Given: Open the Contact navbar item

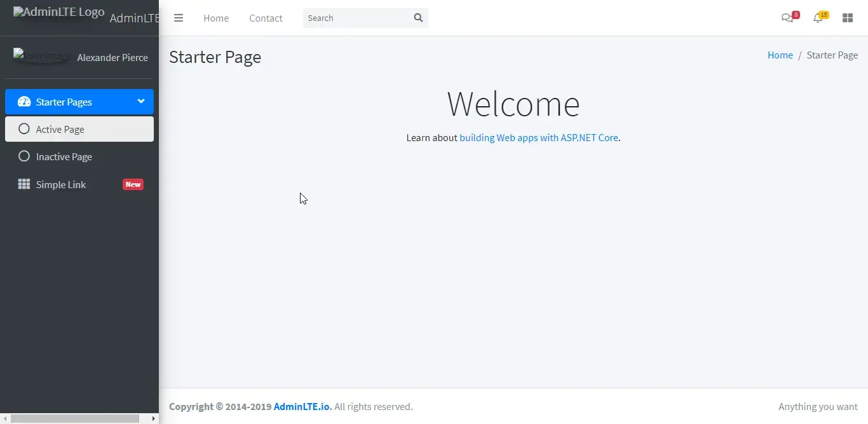Looking at the screenshot, I should coord(266,18).
